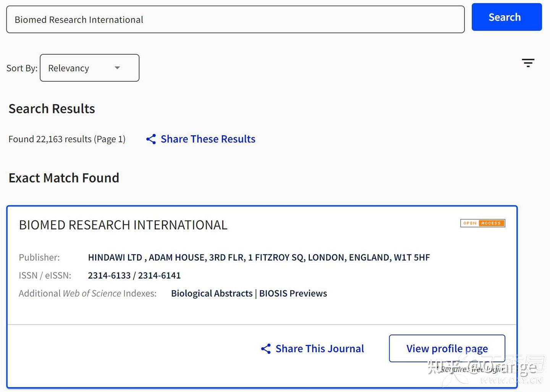Click the Sort By dropdown arrow
550x392 pixels.
117,68
